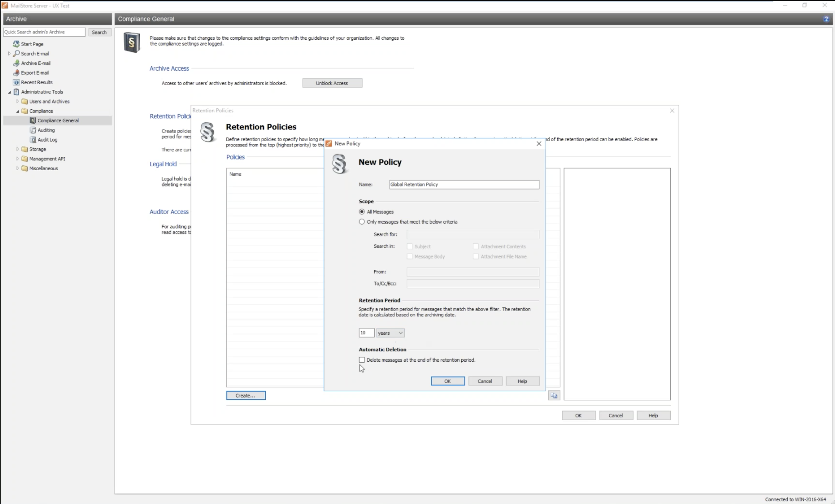
Task: Click the Export E-mail icon
Action: [16, 72]
